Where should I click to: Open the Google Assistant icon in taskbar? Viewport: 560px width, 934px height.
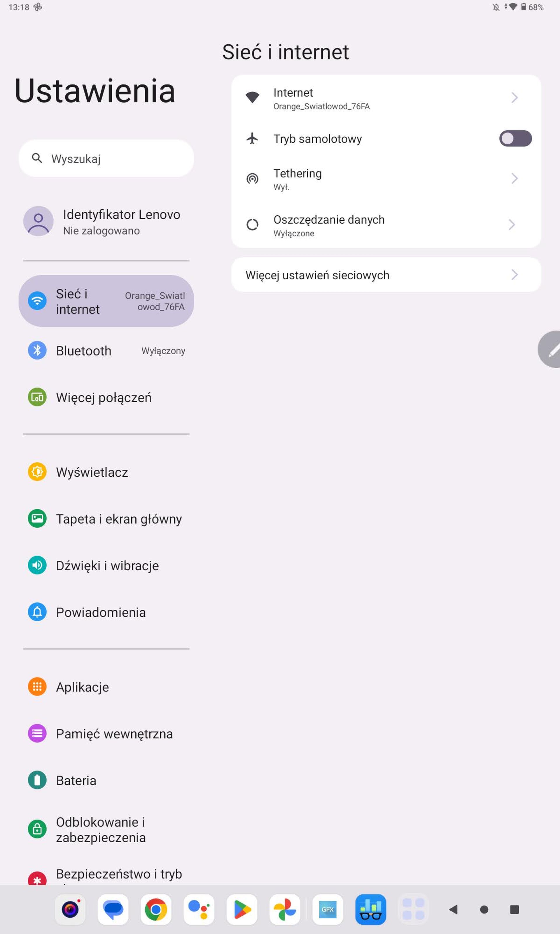click(x=199, y=909)
